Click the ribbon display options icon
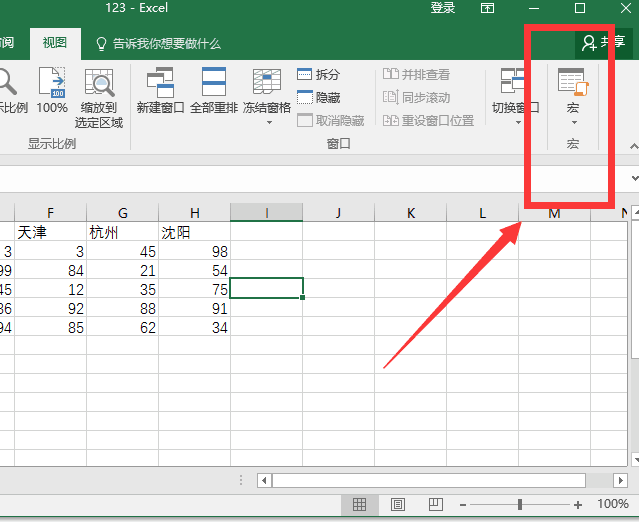Viewport: 639px width, 522px height. click(x=487, y=8)
